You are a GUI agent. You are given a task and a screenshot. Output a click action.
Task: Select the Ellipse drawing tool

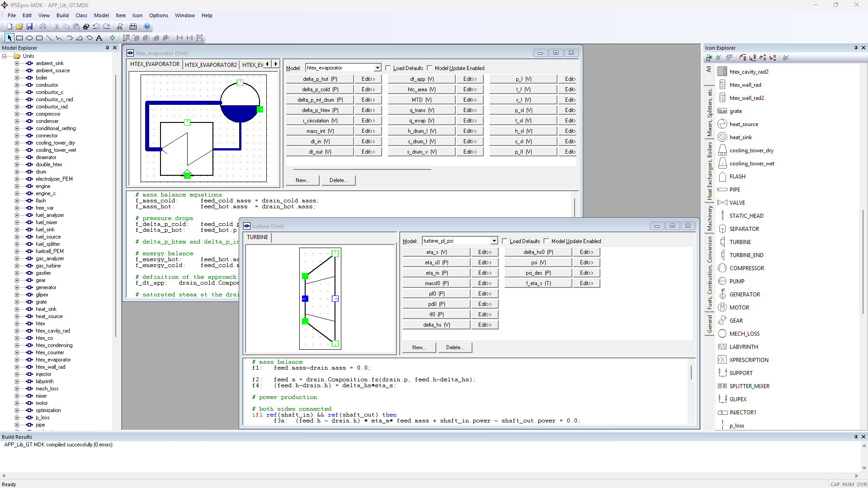[x=29, y=38]
